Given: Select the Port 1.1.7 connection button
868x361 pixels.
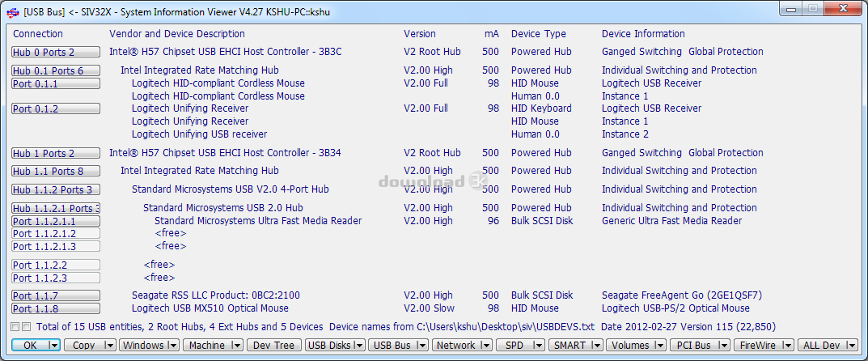Looking at the screenshot, I should point(56,295).
